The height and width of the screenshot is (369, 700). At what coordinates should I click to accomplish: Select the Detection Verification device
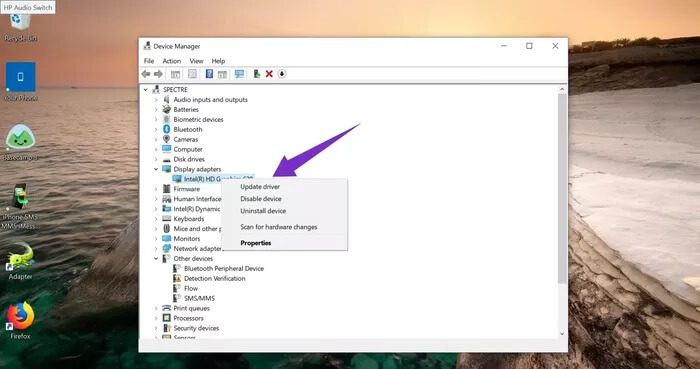tap(214, 278)
